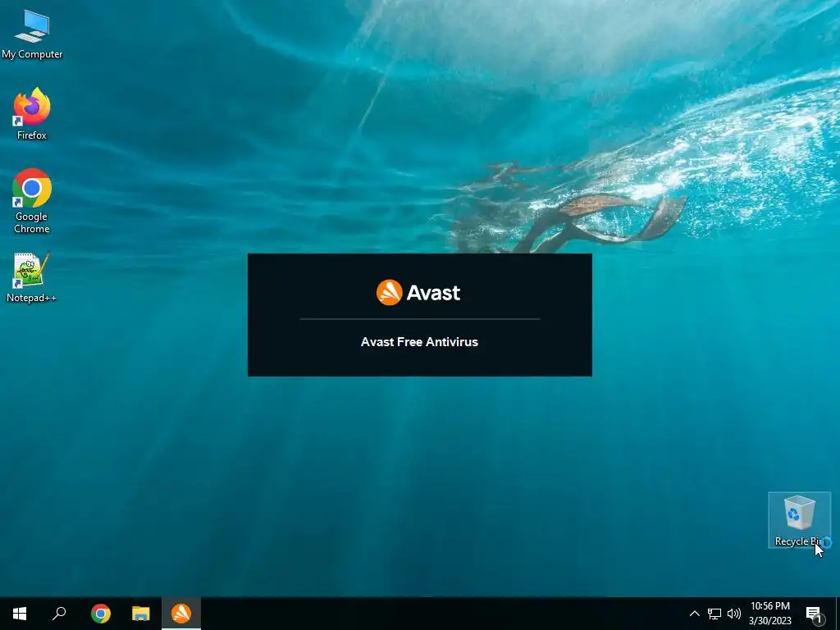Screen dimensions: 840x630
Task: Select the My Computer desktop icon
Action: [32, 34]
